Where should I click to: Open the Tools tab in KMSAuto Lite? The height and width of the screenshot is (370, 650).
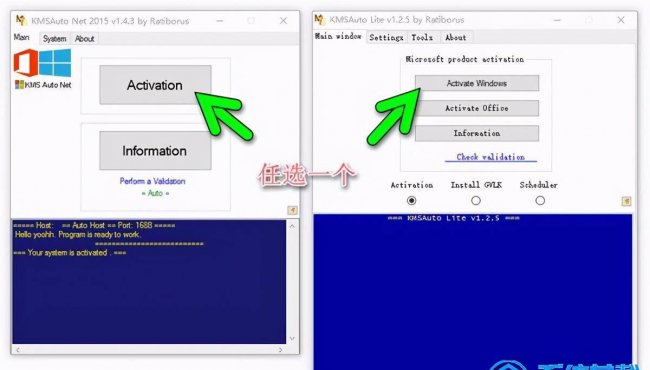click(422, 37)
